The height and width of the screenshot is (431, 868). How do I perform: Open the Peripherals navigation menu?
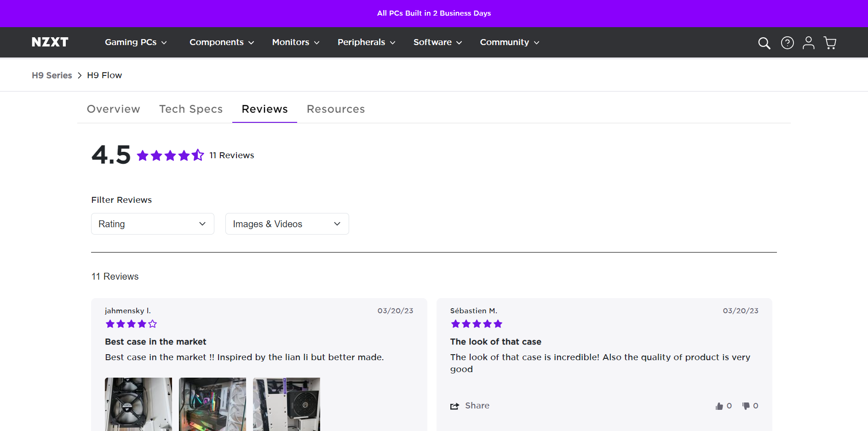pos(366,42)
